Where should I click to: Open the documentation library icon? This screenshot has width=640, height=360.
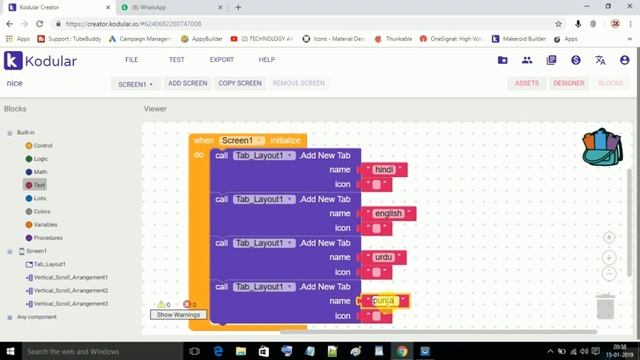[x=551, y=60]
